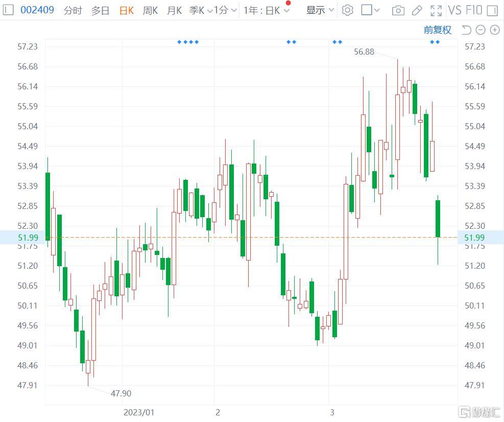Viewport: 504px width, 422px height.
Task: Click the stock code 002409
Action: tap(37, 10)
